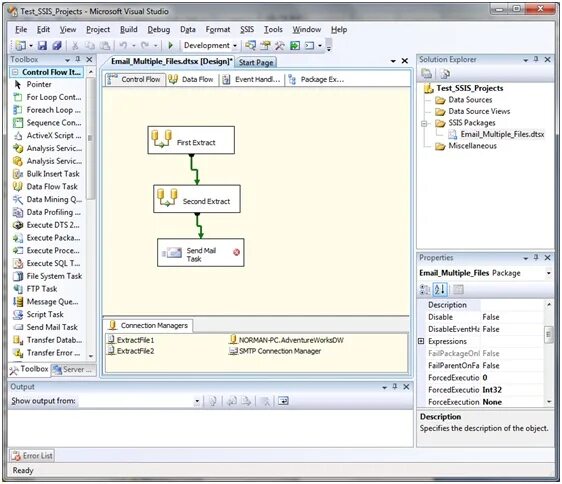Select Execute Package Task in Toolbox
Viewport: 562px width, 484px height.
[x=47, y=238]
